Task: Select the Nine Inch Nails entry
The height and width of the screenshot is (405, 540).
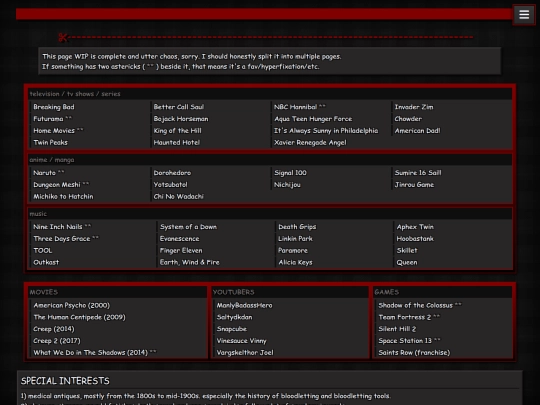Action: 62,227
